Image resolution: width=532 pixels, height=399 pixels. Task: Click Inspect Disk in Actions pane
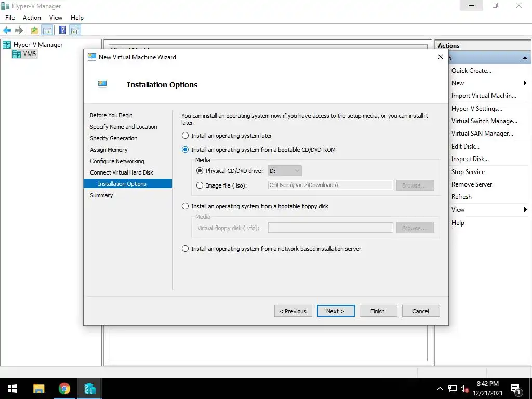click(470, 159)
